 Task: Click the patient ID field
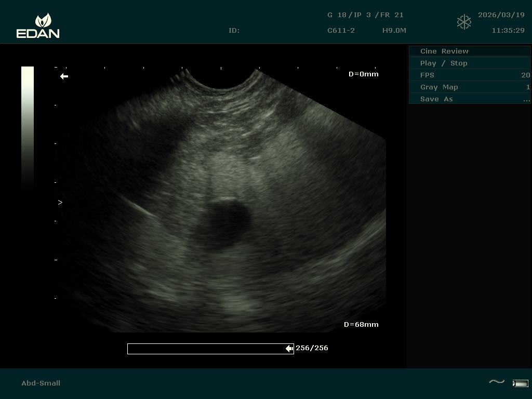(x=234, y=31)
